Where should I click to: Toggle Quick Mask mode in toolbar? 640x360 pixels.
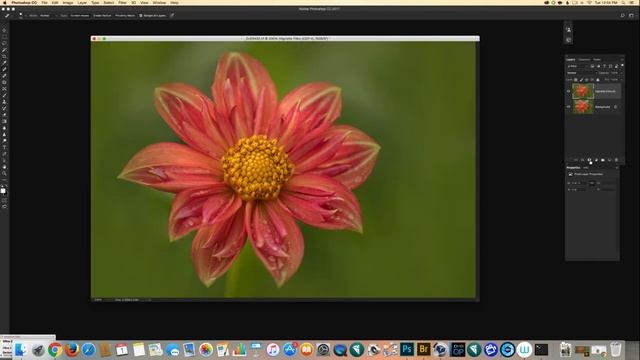4,200
